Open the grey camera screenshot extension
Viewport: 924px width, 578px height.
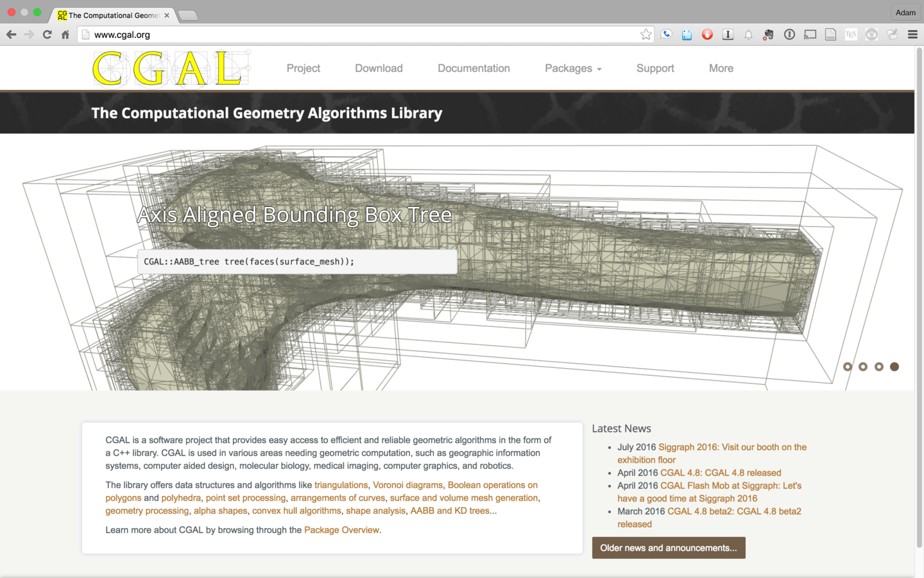pyautogui.click(x=871, y=35)
